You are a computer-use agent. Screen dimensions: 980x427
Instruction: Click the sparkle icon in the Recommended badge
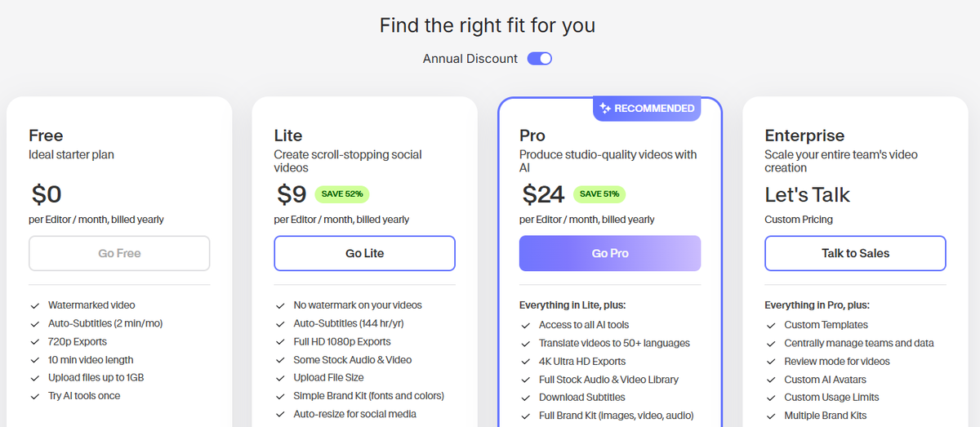[605, 108]
